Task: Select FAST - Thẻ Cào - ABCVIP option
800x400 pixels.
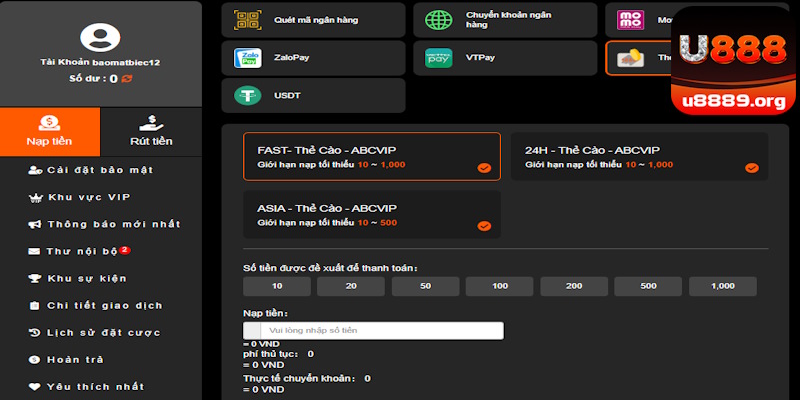Action: pyautogui.click(x=372, y=156)
